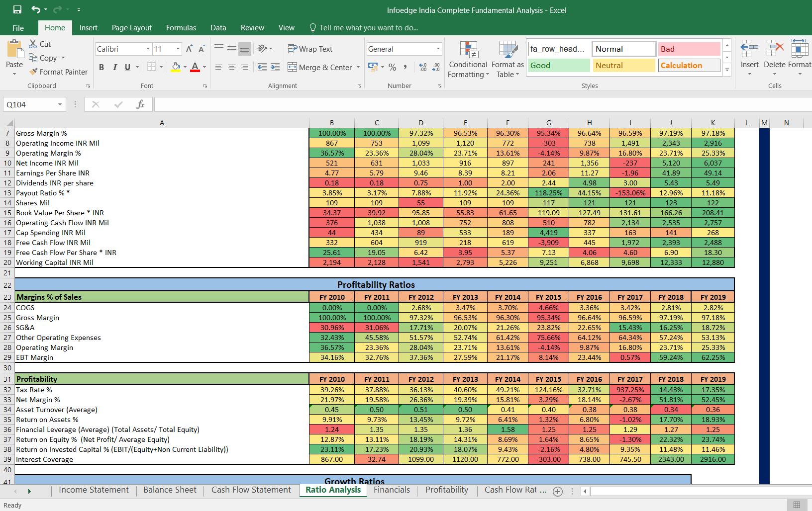This screenshot has width=812, height=511.
Task: Decrease the number of decimal places
Action: tap(436, 67)
